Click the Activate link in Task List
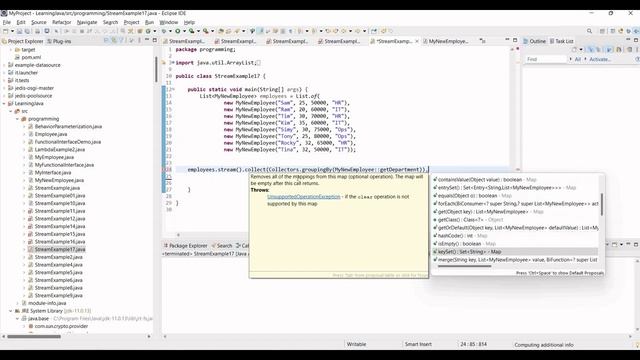 (600, 59)
